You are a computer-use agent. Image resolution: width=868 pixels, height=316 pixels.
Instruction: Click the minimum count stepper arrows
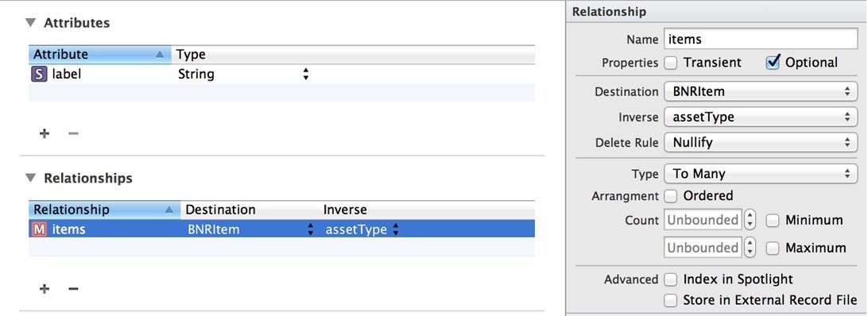(750, 220)
